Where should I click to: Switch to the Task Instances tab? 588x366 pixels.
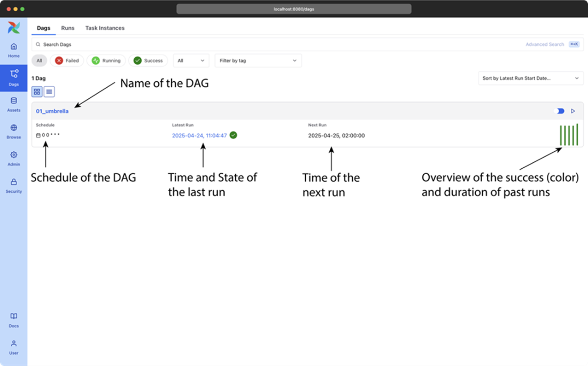[105, 28]
